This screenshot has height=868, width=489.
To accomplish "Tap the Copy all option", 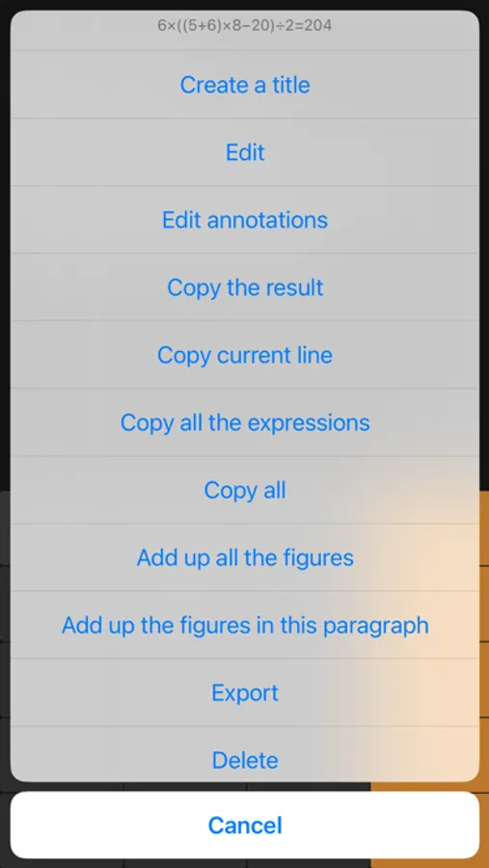I will pos(245,490).
